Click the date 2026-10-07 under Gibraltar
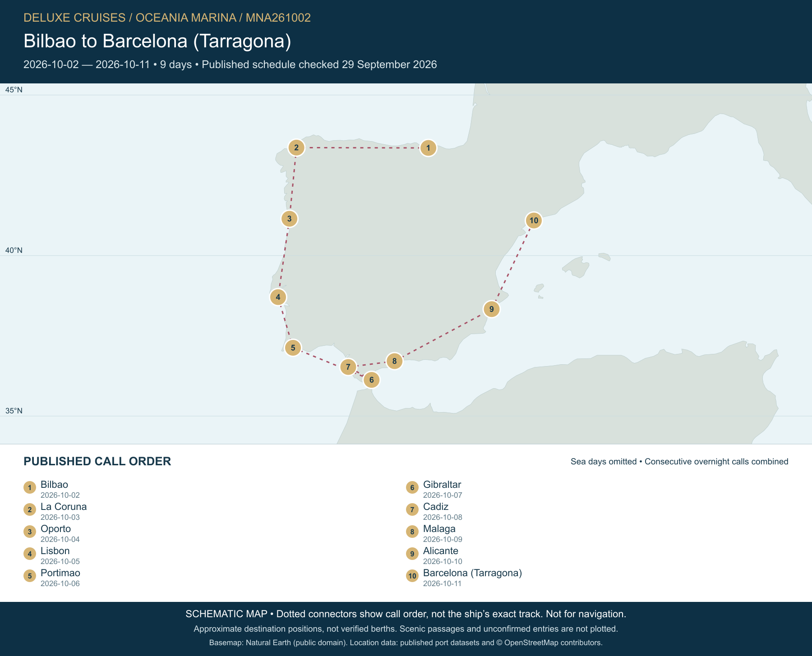The image size is (812, 656). 443,495
